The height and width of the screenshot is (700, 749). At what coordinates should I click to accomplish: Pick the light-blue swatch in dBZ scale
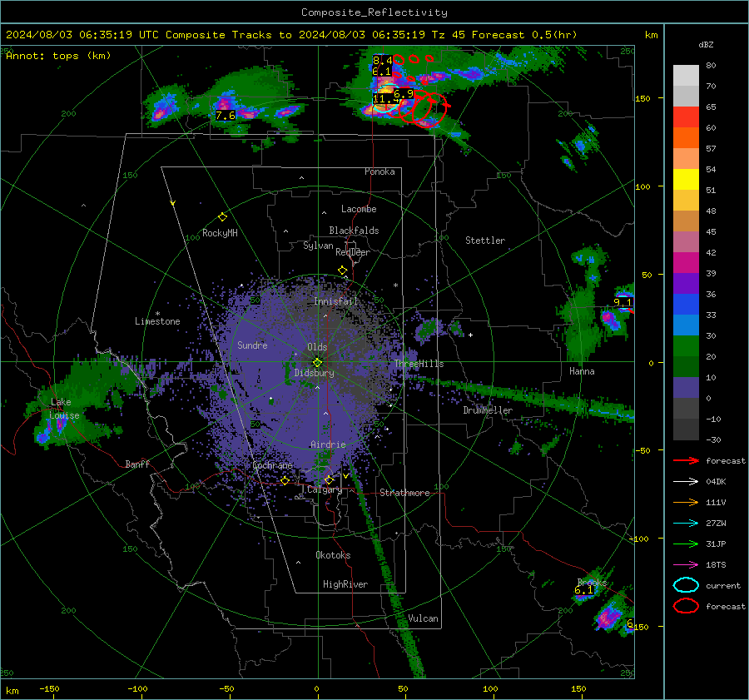pyautogui.click(x=686, y=325)
